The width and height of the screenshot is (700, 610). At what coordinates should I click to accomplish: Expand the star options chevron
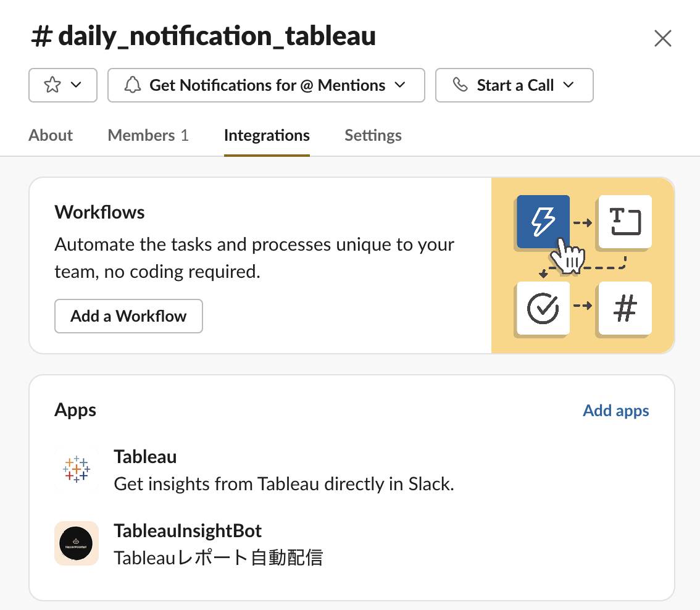click(x=77, y=85)
